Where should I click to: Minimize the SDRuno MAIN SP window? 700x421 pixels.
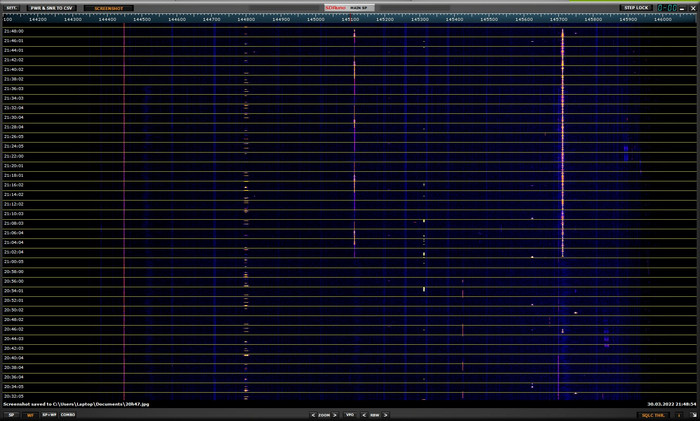(x=682, y=8)
